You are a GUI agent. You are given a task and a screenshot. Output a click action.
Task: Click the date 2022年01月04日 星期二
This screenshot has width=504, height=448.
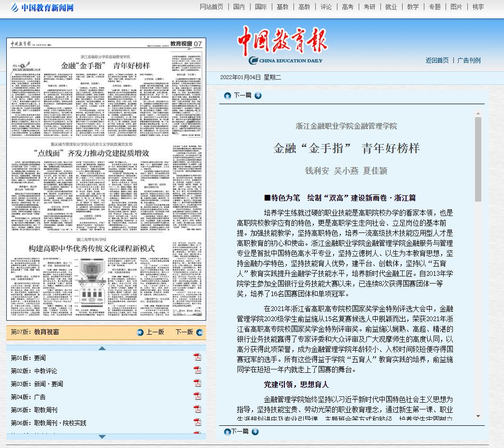(251, 77)
